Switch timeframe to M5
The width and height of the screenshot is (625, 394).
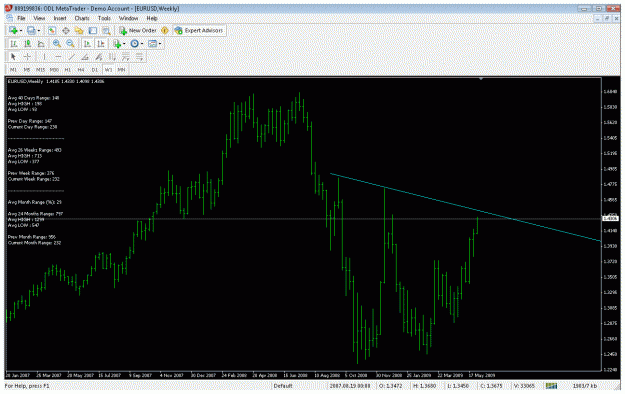pos(27,70)
